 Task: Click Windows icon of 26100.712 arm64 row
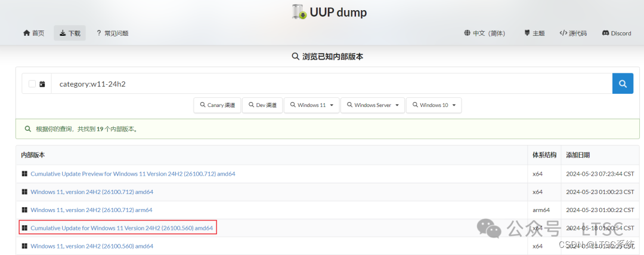click(x=24, y=210)
